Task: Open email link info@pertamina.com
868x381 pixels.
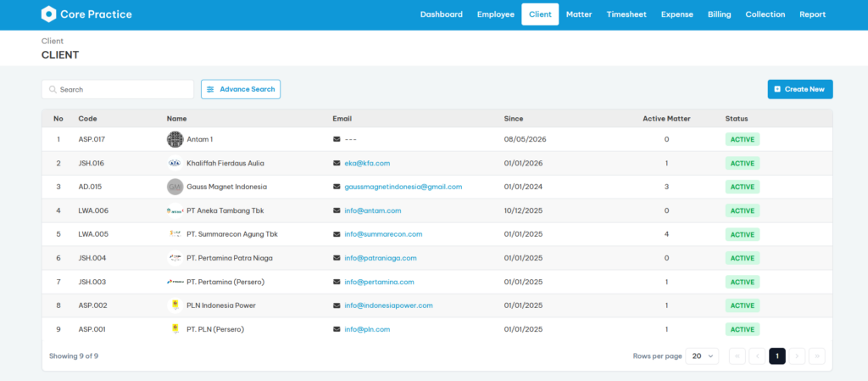Action: 379,282
